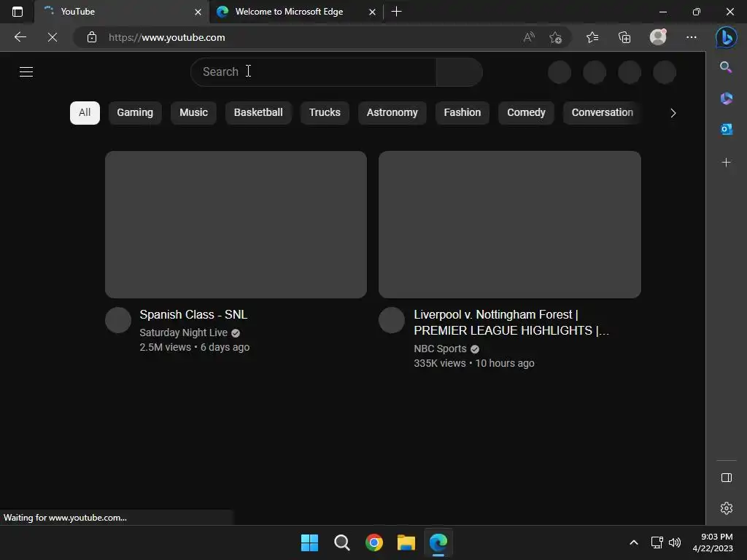Select the All filter chip

tap(85, 112)
